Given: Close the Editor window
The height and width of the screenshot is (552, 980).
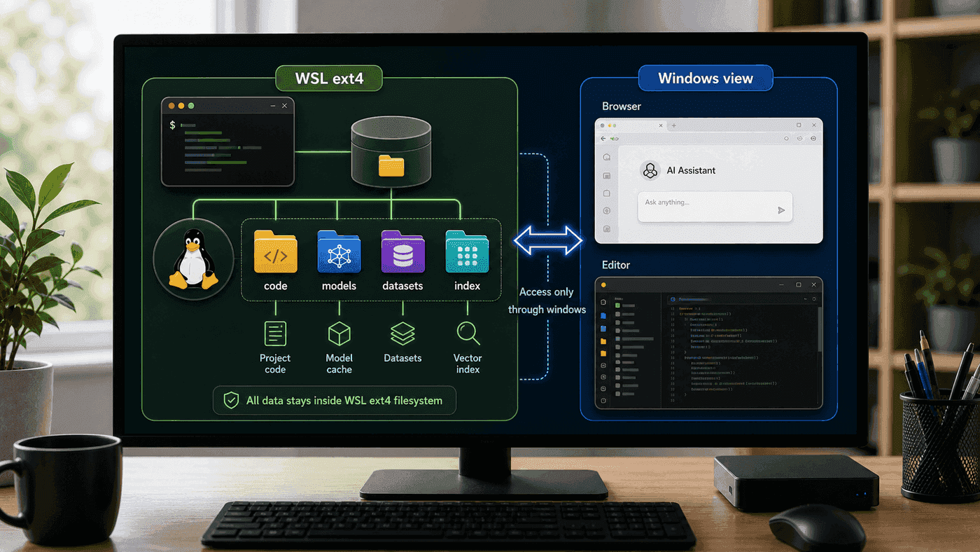Looking at the screenshot, I should pyautogui.click(x=814, y=285).
